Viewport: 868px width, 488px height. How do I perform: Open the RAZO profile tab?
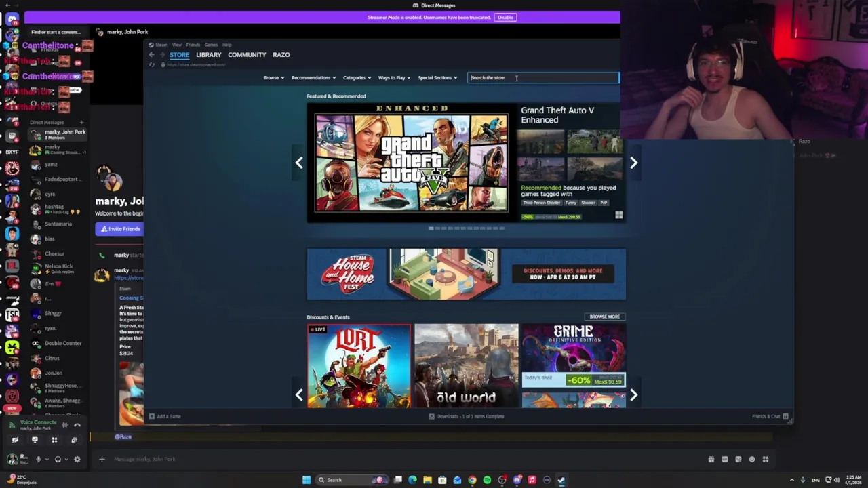(281, 55)
